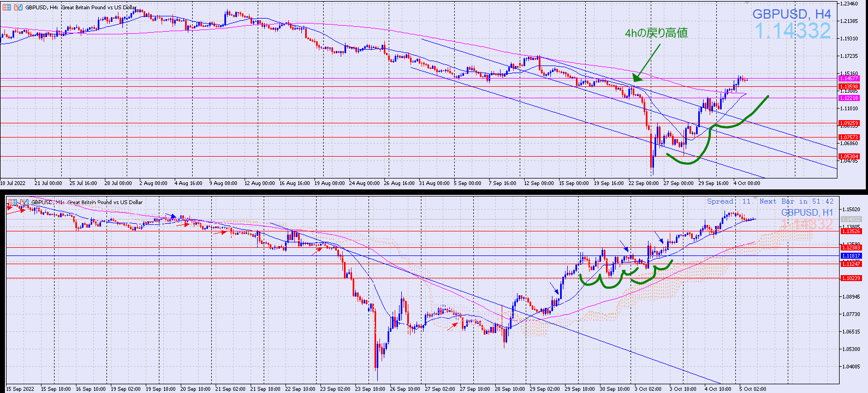The image size is (868, 393).
Task: Open one-click trading panel on H1 chart
Action: click(x=13, y=202)
